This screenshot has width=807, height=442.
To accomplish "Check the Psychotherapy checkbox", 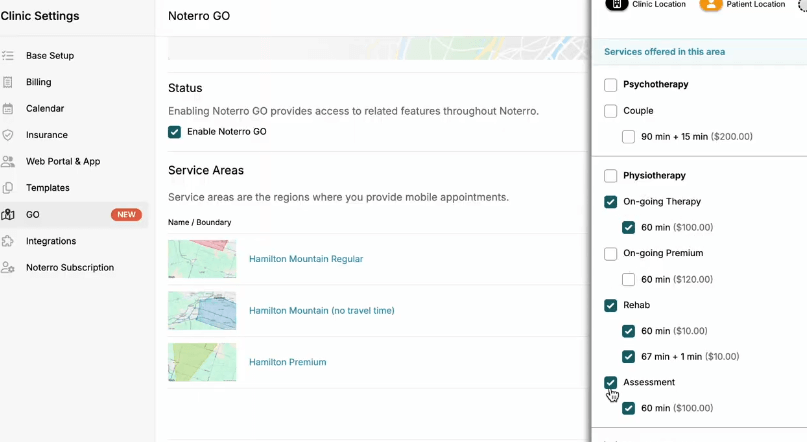I will pyautogui.click(x=610, y=85).
